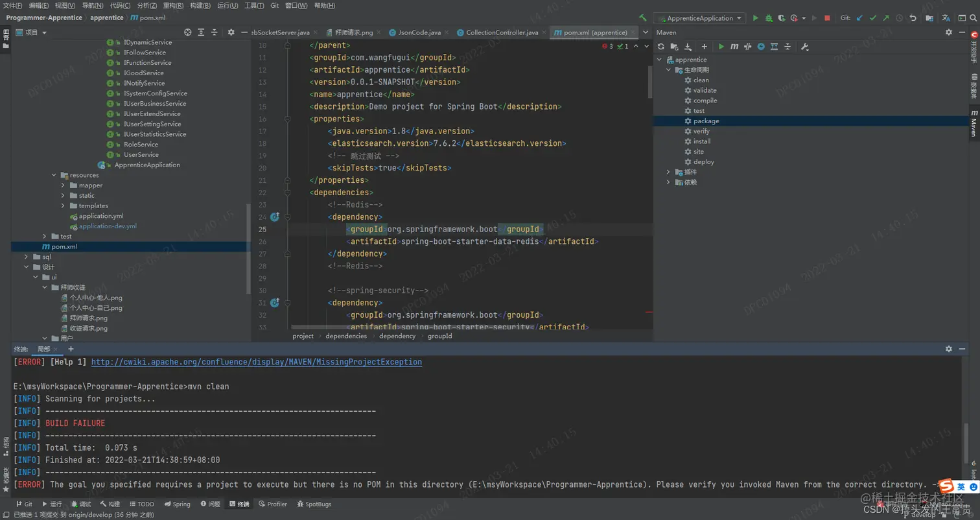Screen dimensions: 980x520
Task: Select the install lifecycle goal
Action: [702, 141]
